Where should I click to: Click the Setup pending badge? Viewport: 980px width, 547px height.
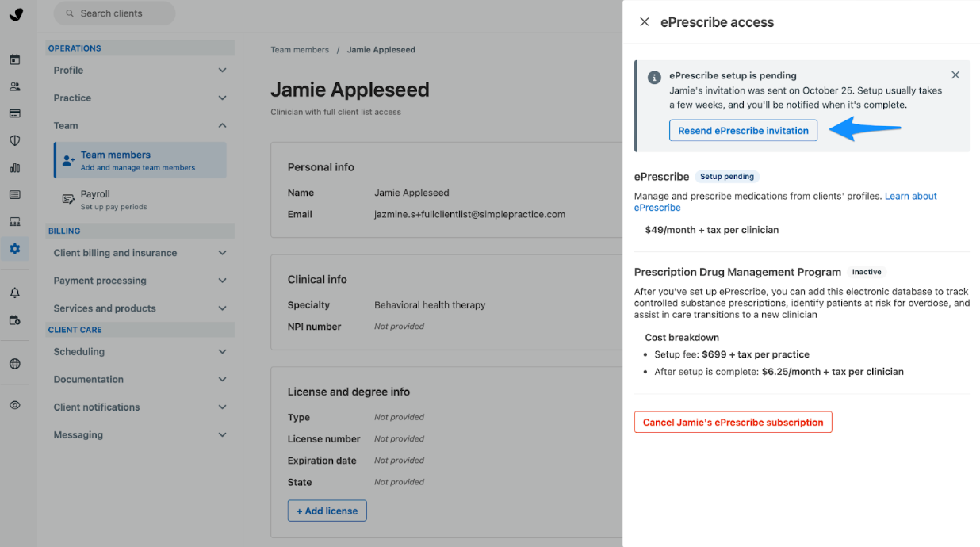point(727,177)
